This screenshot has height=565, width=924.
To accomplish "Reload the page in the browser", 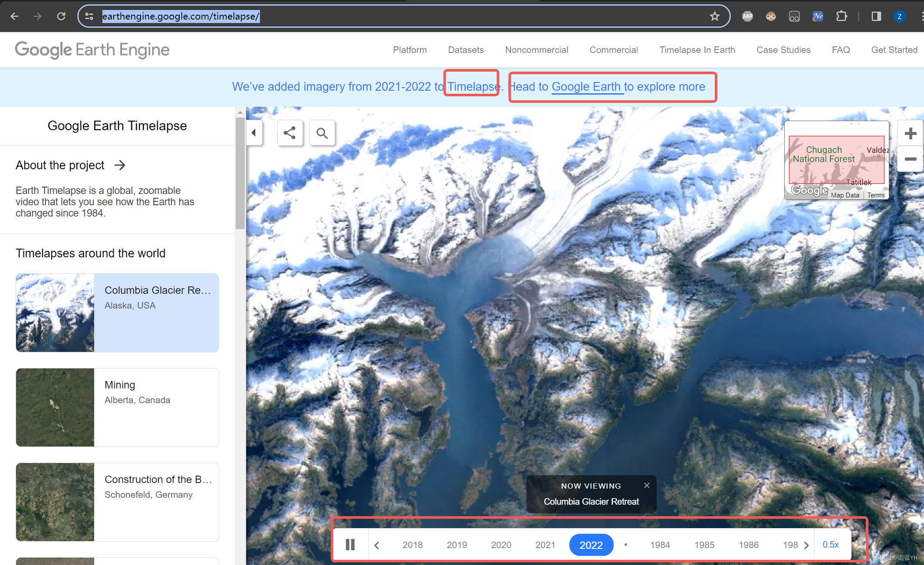I will (x=61, y=16).
